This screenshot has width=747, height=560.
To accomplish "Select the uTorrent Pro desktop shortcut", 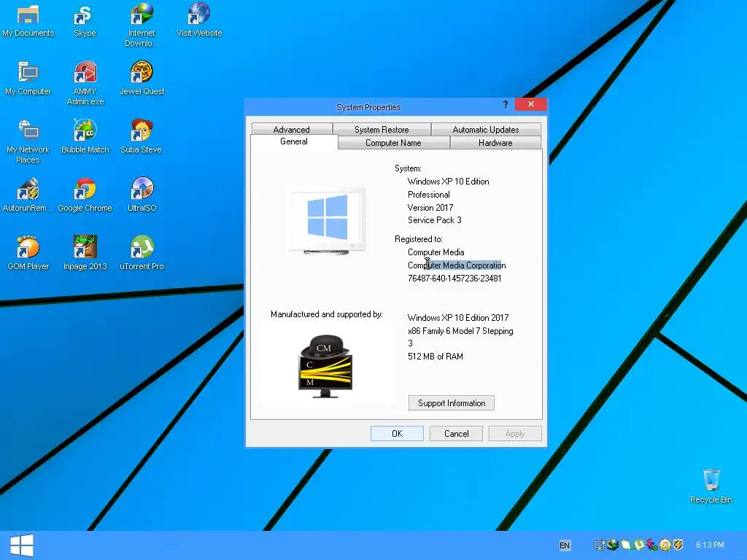I will pos(142,253).
